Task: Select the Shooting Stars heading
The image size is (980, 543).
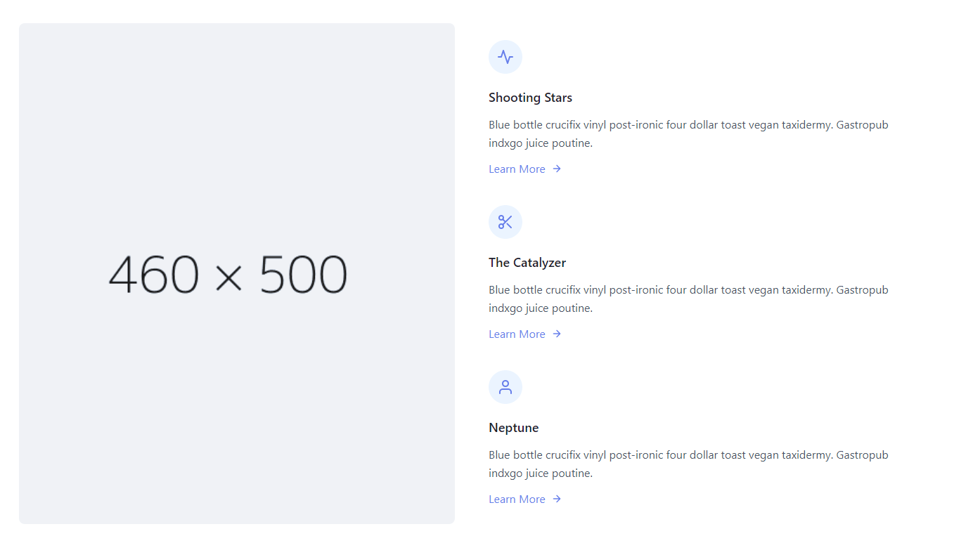Action: (x=530, y=98)
